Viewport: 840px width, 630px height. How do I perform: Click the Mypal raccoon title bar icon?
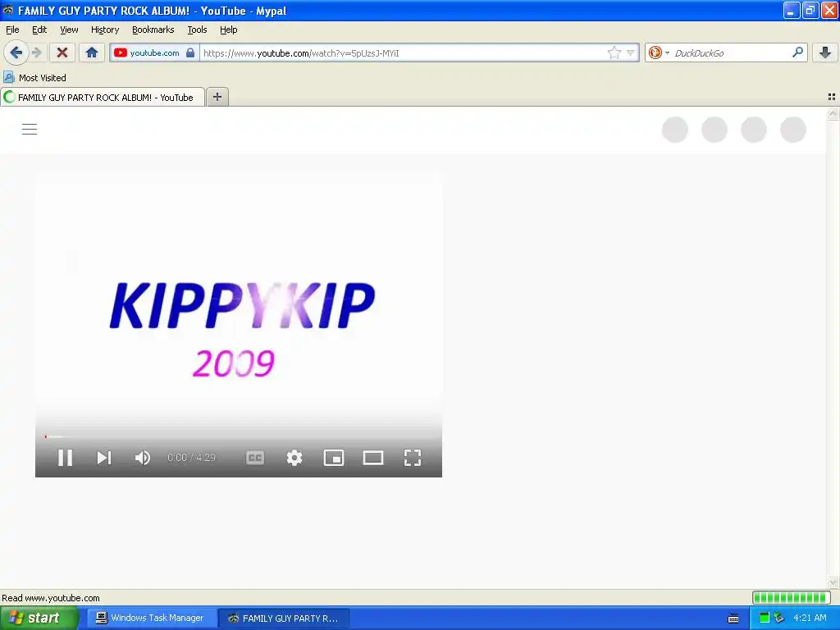point(7,10)
